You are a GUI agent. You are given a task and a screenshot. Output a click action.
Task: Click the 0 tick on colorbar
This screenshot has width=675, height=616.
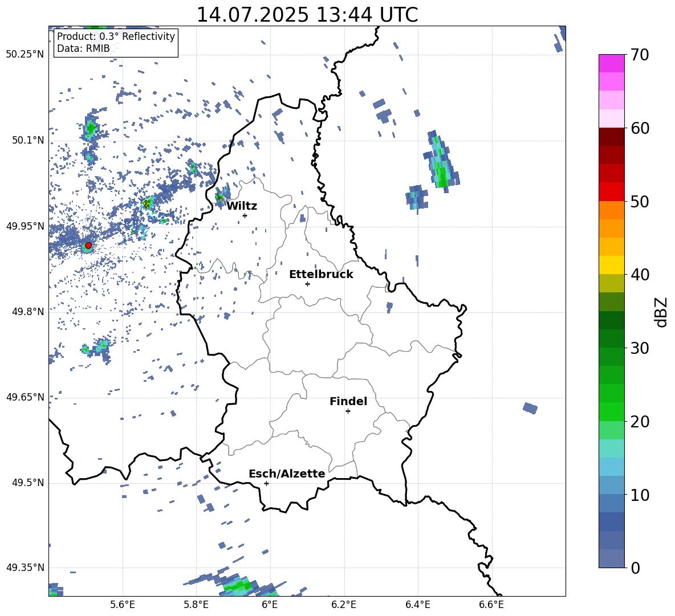635,568
